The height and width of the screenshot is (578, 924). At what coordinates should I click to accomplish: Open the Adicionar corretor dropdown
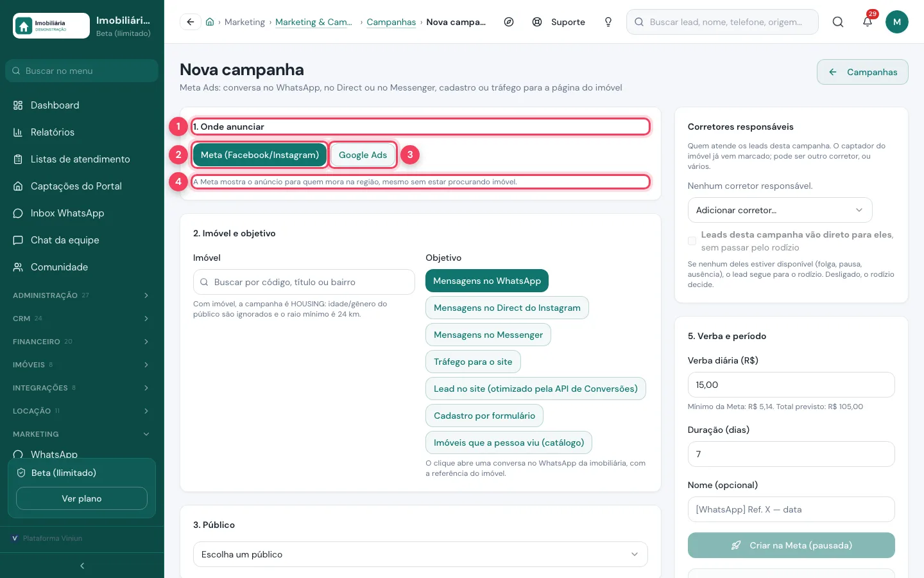click(x=780, y=210)
